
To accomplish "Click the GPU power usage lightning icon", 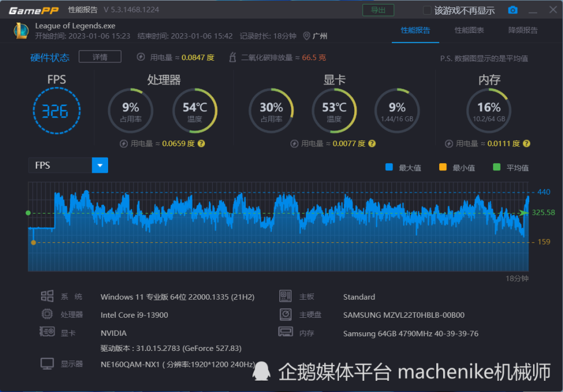I will 294,144.
